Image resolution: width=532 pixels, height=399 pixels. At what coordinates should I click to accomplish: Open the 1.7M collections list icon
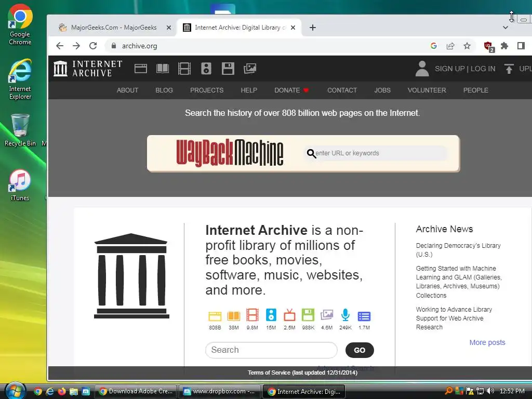point(364,316)
